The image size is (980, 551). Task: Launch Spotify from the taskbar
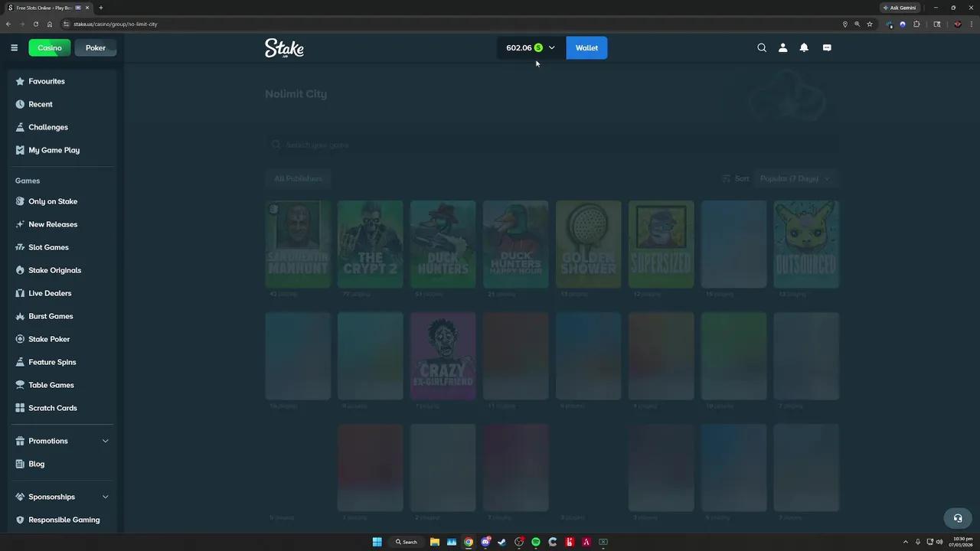coord(536,542)
